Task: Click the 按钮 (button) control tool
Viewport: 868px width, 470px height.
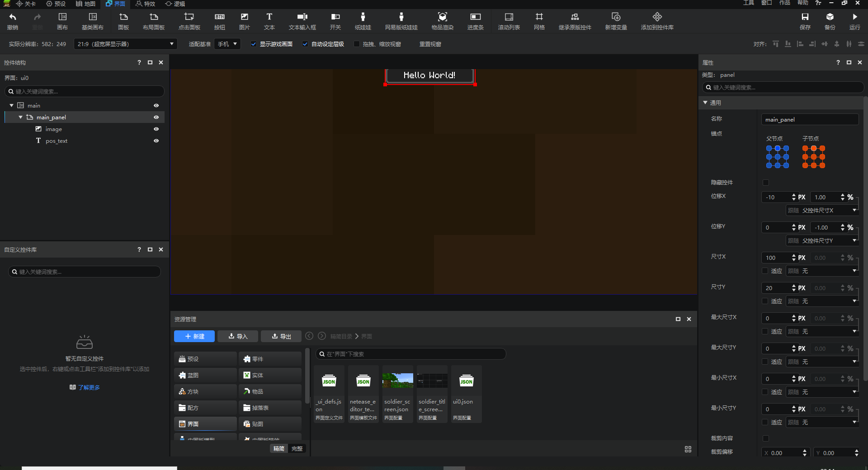Action: click(219, 21)
